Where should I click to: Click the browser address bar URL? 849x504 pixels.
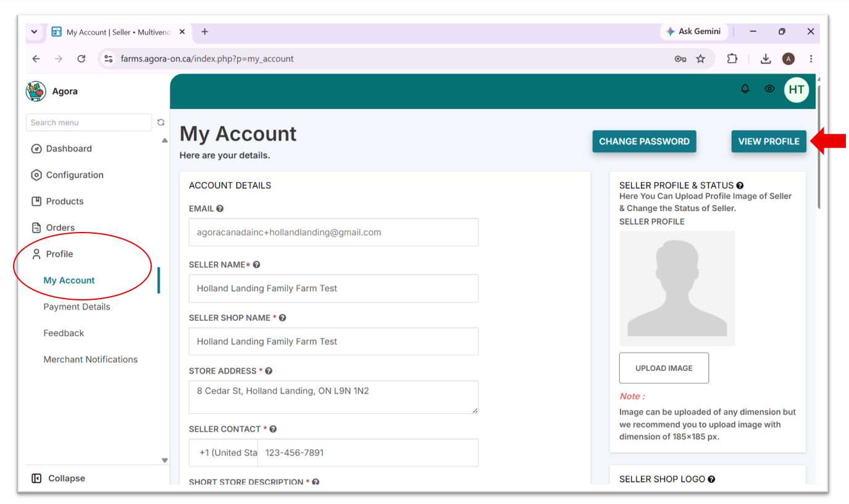tap(207, 59)
